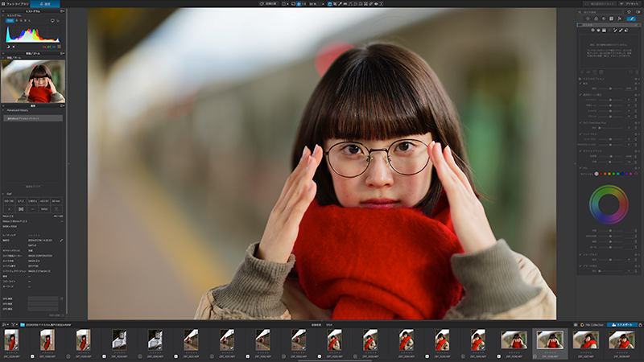Show shadow clipping moon icon under histogram
This screenshot has height=362, width=644.
(x=8, y=47)
